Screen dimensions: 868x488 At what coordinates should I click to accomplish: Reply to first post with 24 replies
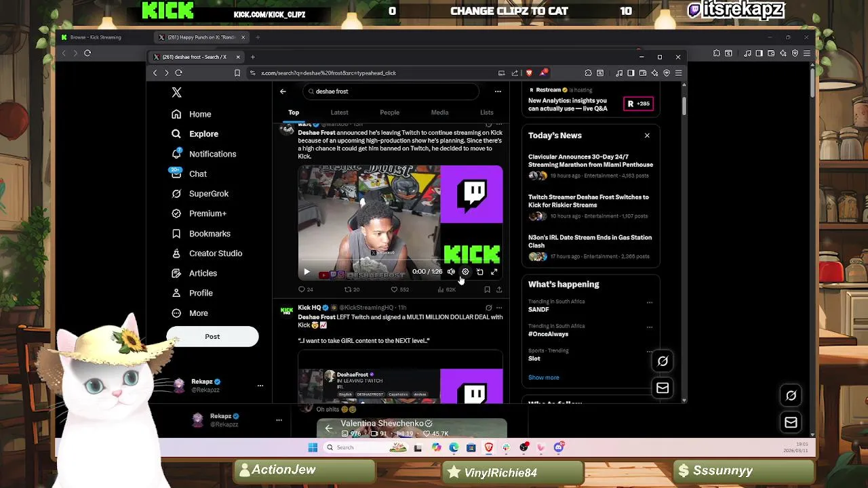pyautogui.click(x=306, y=289)
